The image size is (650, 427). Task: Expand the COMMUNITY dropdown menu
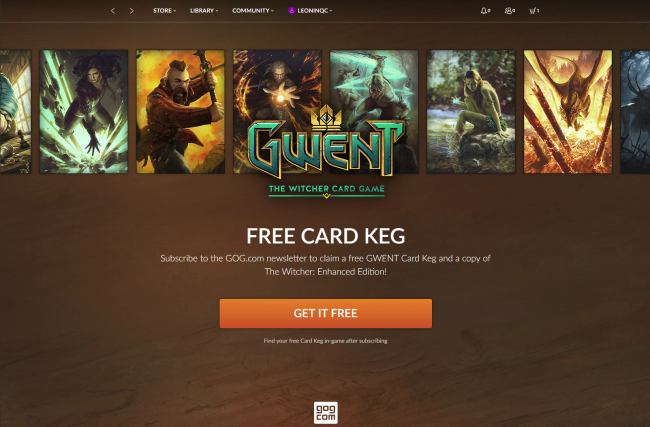tap(253, 10)
